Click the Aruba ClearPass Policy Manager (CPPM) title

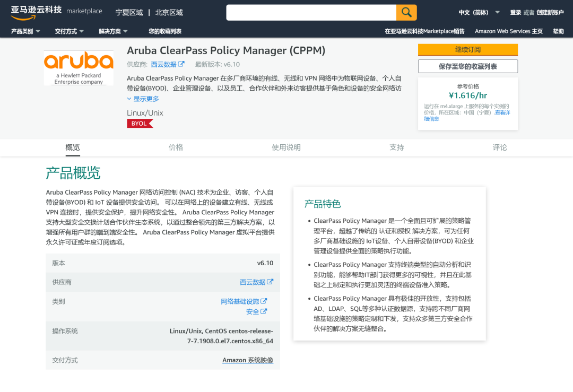[226, 50]
